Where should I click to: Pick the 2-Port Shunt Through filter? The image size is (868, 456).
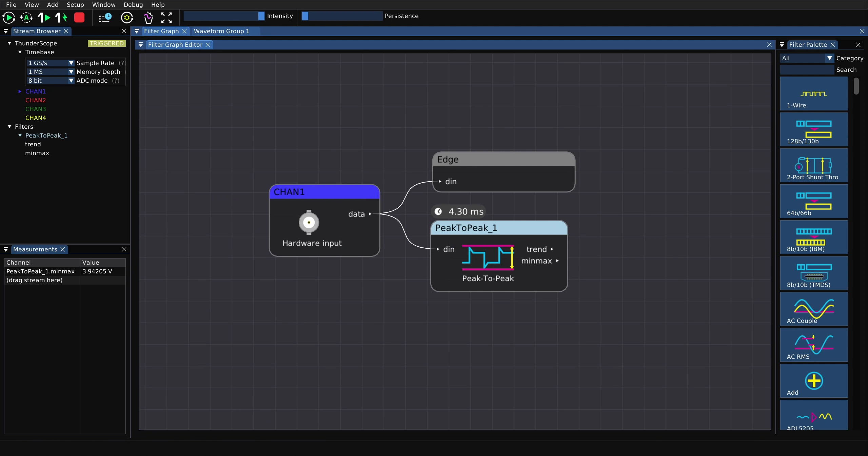point(814,165)
